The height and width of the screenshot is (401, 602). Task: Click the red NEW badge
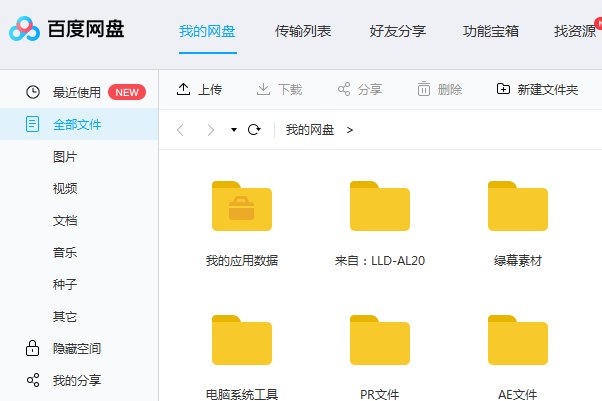(x=127, y=92)
